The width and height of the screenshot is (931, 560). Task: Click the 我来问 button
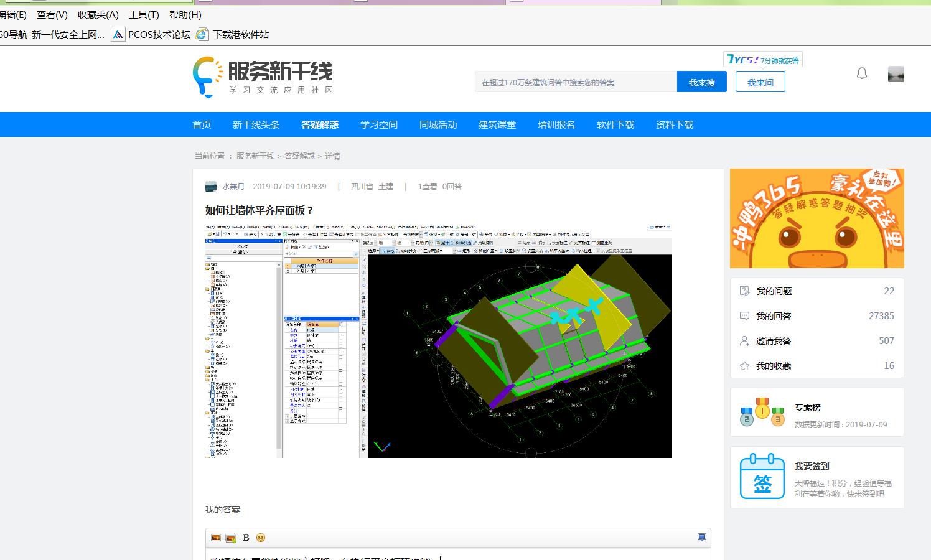pos(760,82)
